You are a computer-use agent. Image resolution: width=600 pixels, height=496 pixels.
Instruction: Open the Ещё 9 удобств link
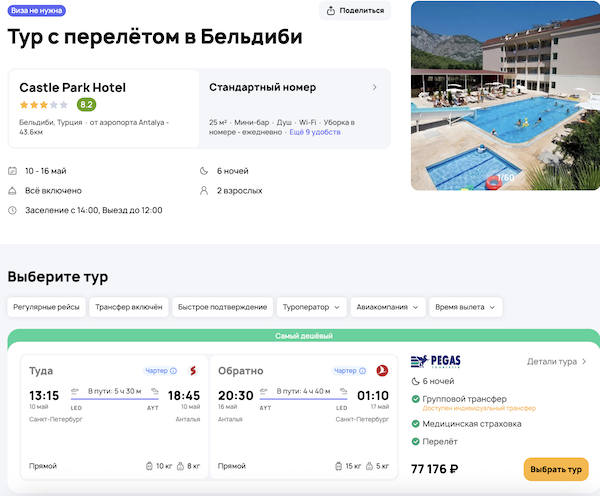pos(313,132)
